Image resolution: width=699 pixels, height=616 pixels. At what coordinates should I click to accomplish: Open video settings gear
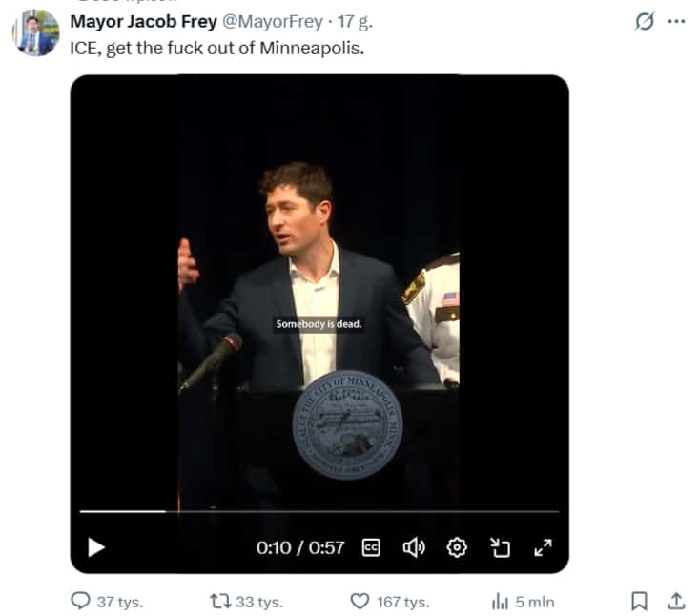click(457, 547)
